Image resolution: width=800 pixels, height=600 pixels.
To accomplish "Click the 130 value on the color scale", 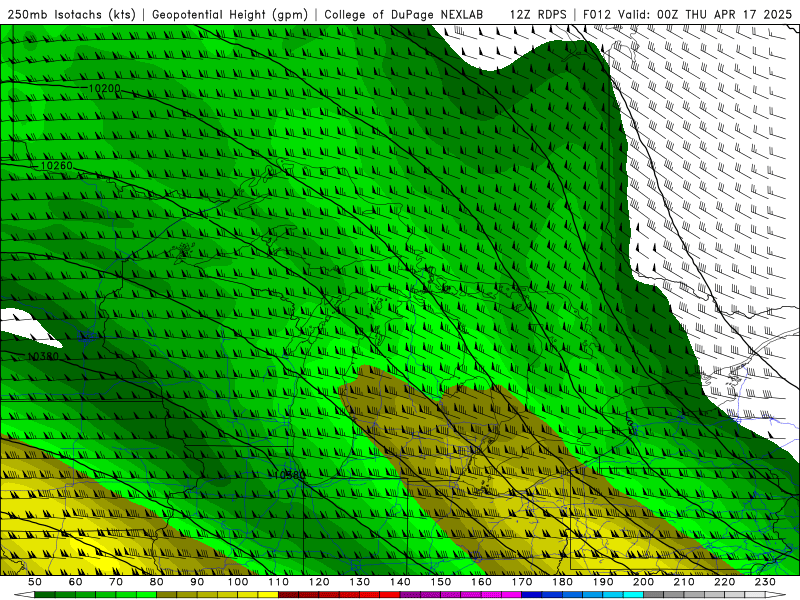I will coord(360,582).
